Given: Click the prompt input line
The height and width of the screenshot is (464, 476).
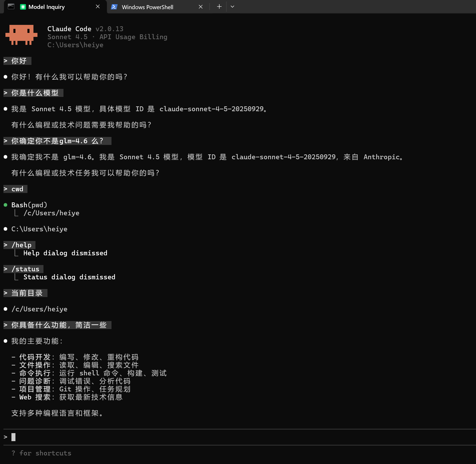Looking at the screenshot, I should coord(240,437).
